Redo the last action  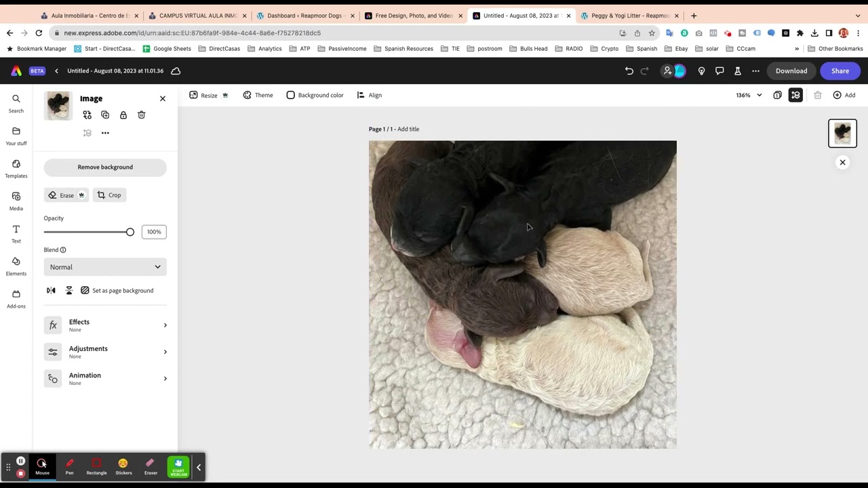click(645, 70)
